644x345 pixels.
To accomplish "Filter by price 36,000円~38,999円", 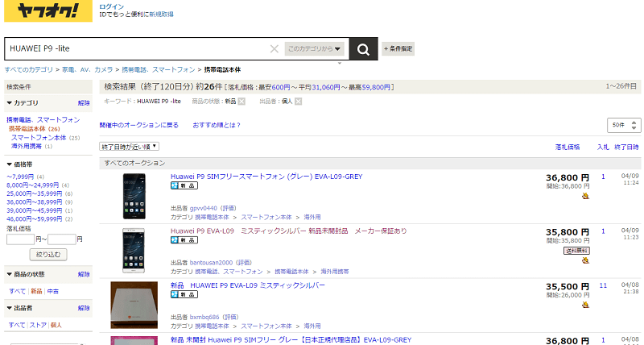I will point(34,202).
